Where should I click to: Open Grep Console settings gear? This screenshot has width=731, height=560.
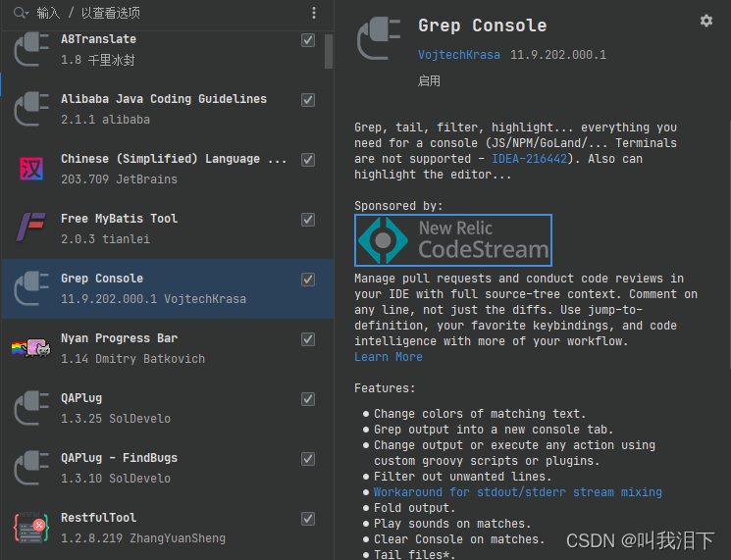pyautogui.click(x=706, y=21)
